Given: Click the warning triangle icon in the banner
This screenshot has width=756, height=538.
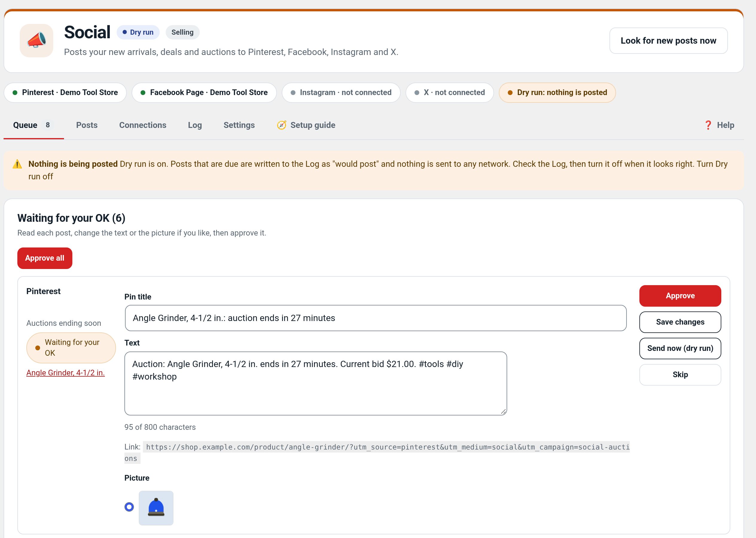Looking at the screenshot, I should click(17, 164).
